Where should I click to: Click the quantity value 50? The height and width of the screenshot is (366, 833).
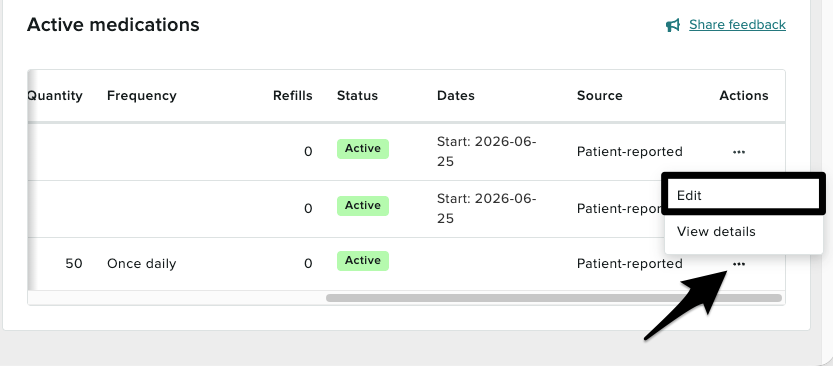pos(74,263)
